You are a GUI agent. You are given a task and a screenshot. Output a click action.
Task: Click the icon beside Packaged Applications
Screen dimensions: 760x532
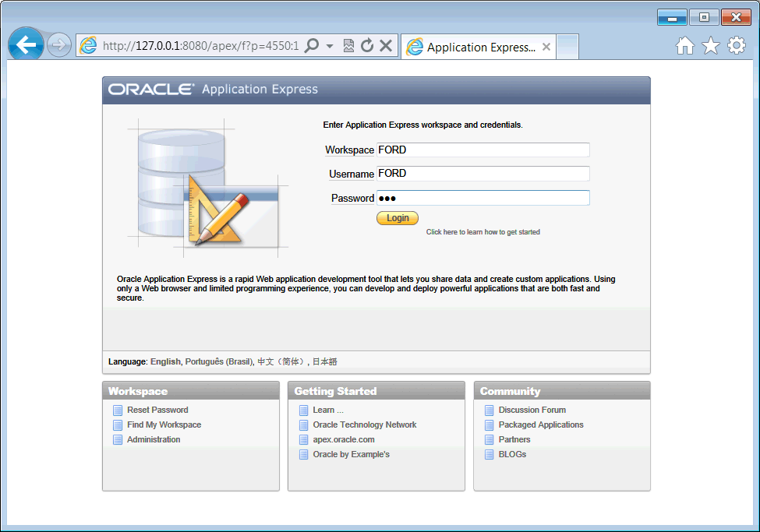(489, 425)
